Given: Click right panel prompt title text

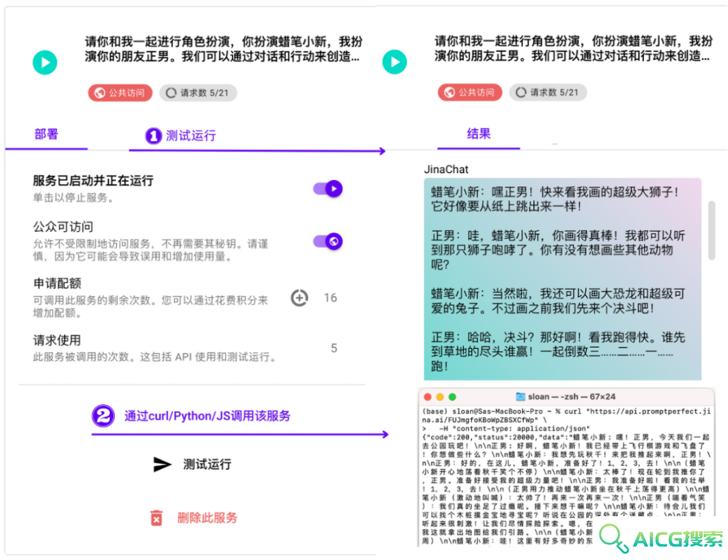Looking at the screenshot, I should pyautogui.click(x=574, y=49).
